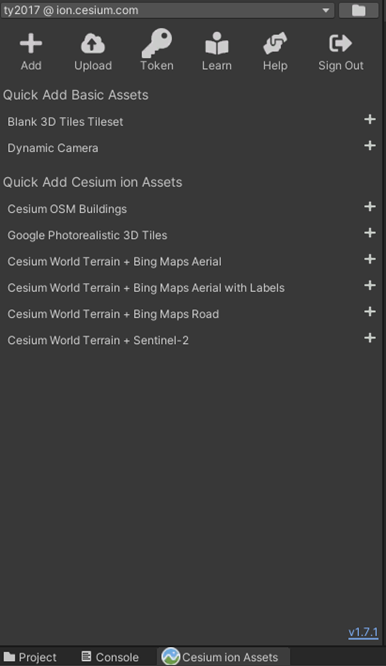This screenshot has width=386, height=666.
Task: Switch to the Project tab
Action: (x=31, y=657)
